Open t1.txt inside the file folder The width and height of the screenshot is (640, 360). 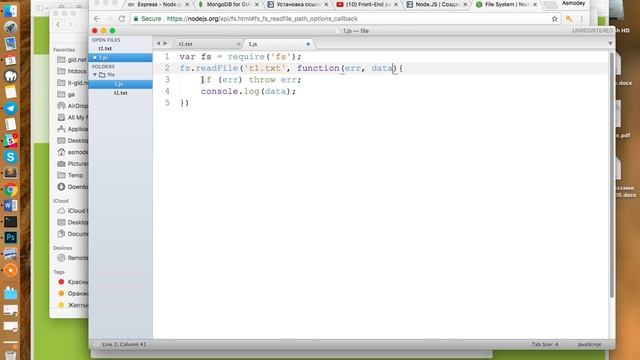[x=121, y=93]
